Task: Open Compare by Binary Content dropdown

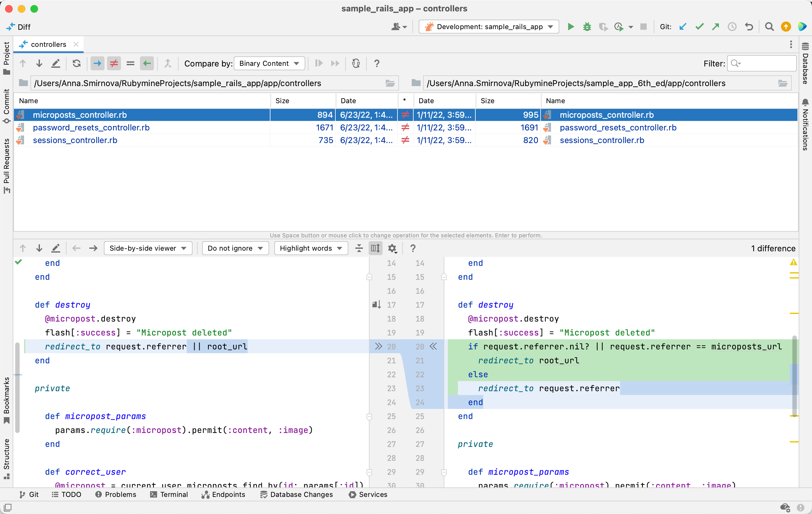Action: point(269,63)
